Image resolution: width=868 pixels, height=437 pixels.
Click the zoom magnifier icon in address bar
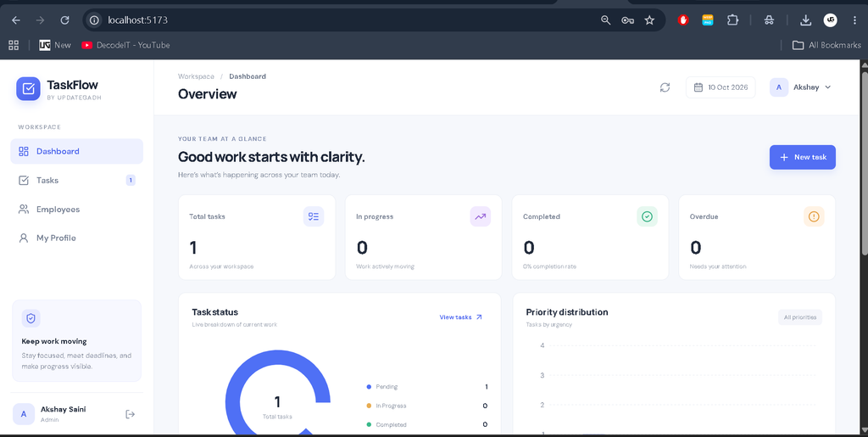[x=605, y=20]
